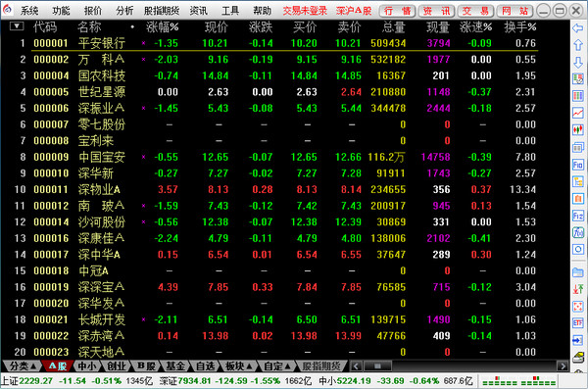Open the blue folder icon in sidebar
This screenshot has height=389, width=588.
(x=578, y=272)
